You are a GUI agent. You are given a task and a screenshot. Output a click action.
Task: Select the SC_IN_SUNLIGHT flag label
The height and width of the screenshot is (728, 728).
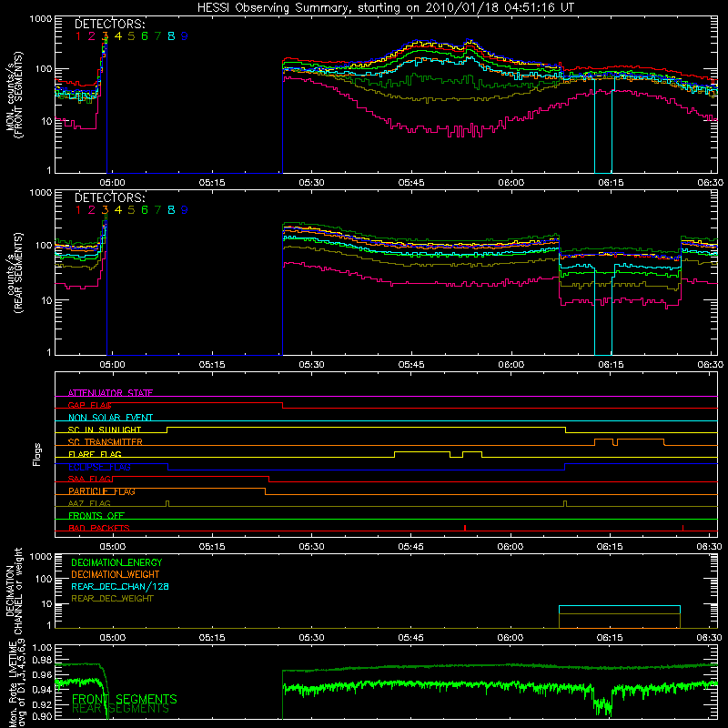pos(105,430)
